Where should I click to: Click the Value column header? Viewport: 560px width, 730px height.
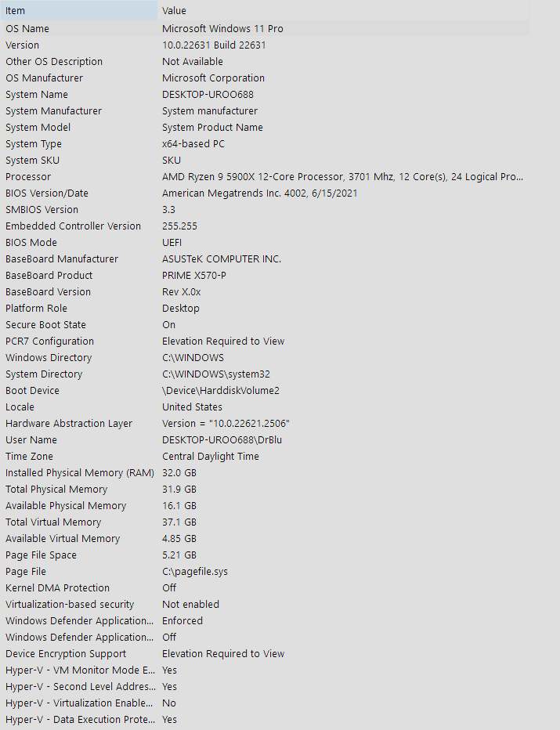pos(343,10)
